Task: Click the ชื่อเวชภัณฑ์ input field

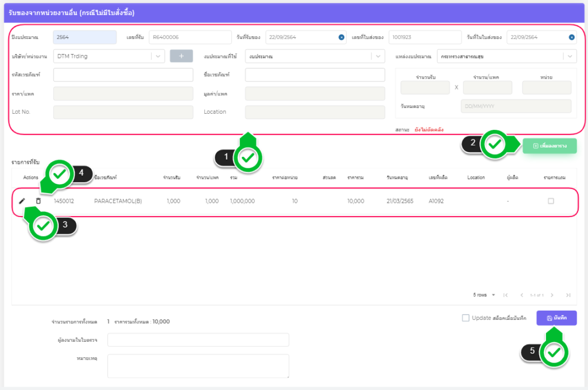Action: click(315, 75)
